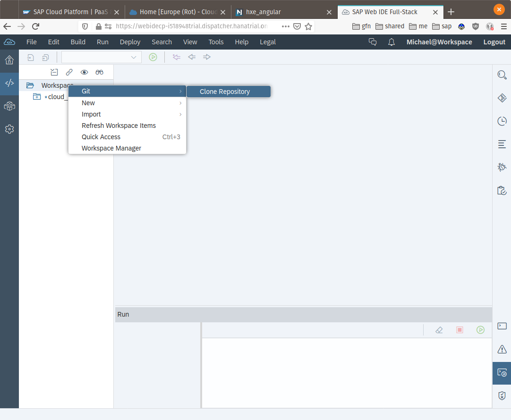
Task: Reload the page with browser refresh button
Action: [x=35, y=26]
